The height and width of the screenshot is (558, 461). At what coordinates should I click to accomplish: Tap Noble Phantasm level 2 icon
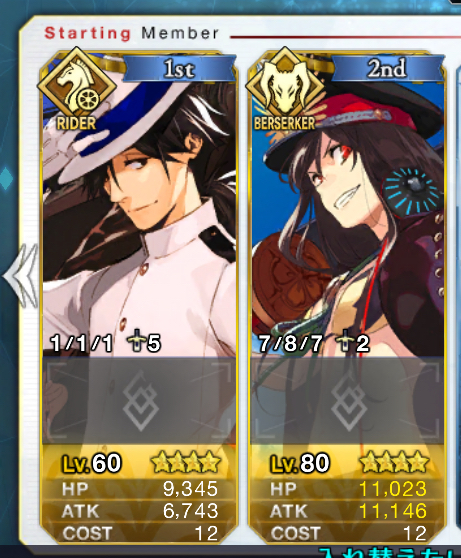(x=352, y=343)
